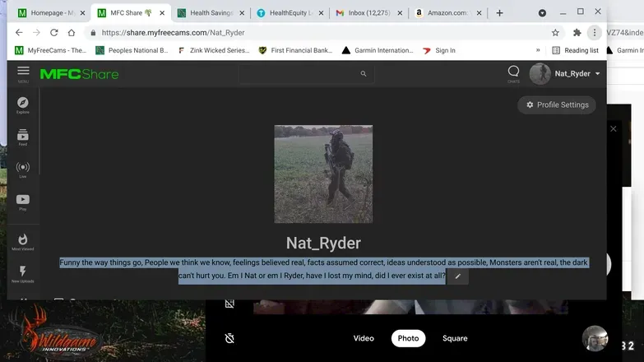Click the Nat_Ryder profile name heading
Screen dimensions: 644x362
(323, 243)
